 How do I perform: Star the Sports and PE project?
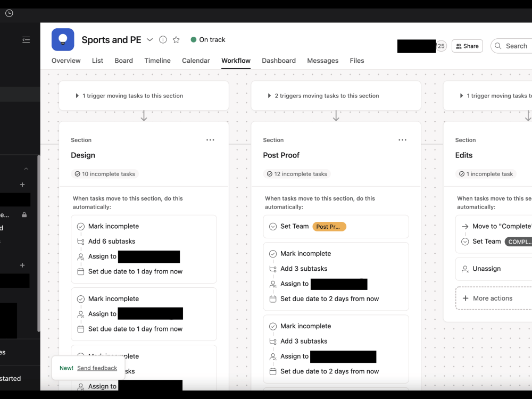(x=176, y=39)
